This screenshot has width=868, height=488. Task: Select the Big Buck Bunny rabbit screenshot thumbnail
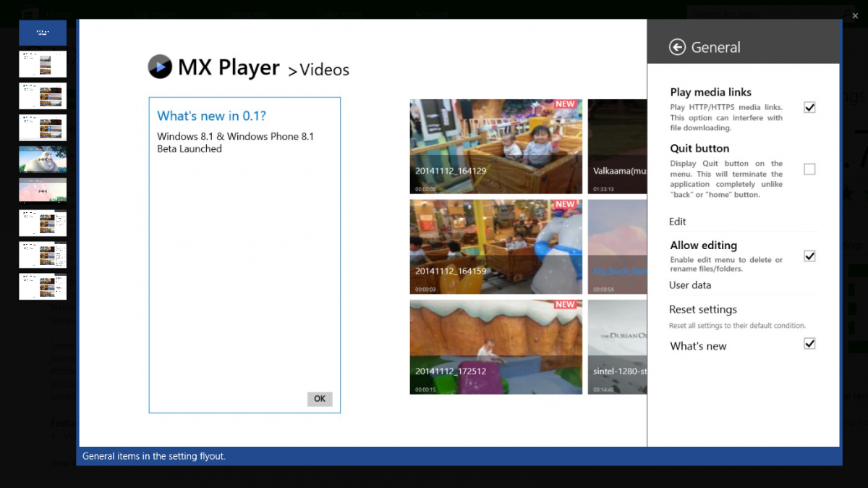click(43, 159)
